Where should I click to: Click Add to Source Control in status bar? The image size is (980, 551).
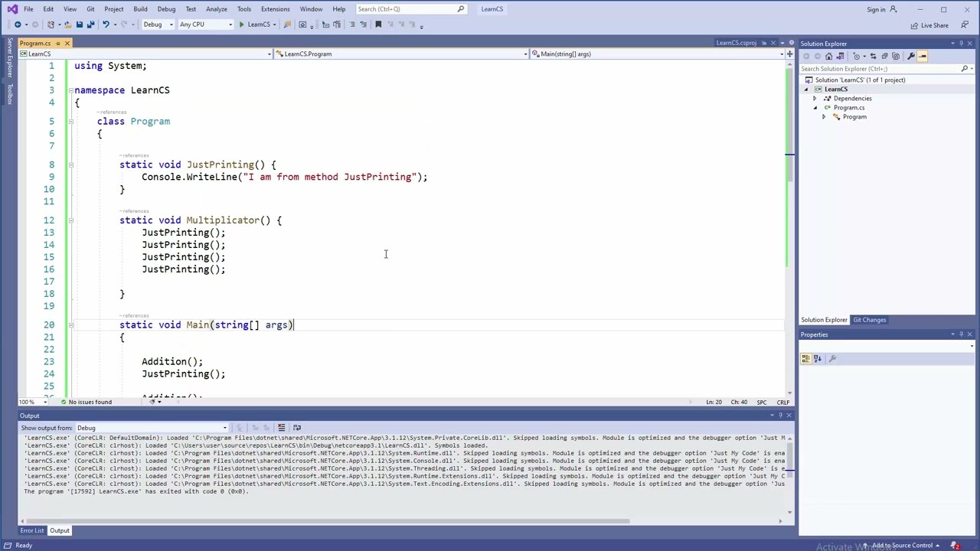pos(902,546)
